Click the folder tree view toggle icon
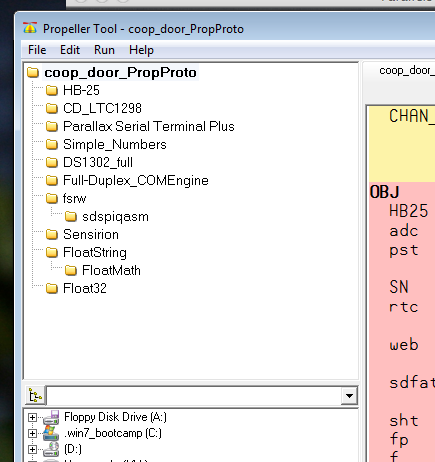Image resolution: width=435 pixels, height=462 pixels. [35, 396]
